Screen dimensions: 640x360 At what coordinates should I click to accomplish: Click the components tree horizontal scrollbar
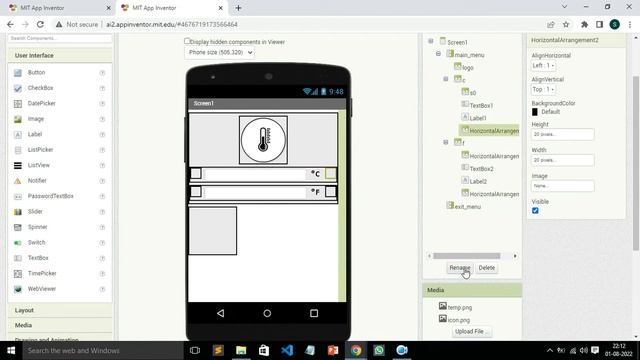tap(467, 256)
